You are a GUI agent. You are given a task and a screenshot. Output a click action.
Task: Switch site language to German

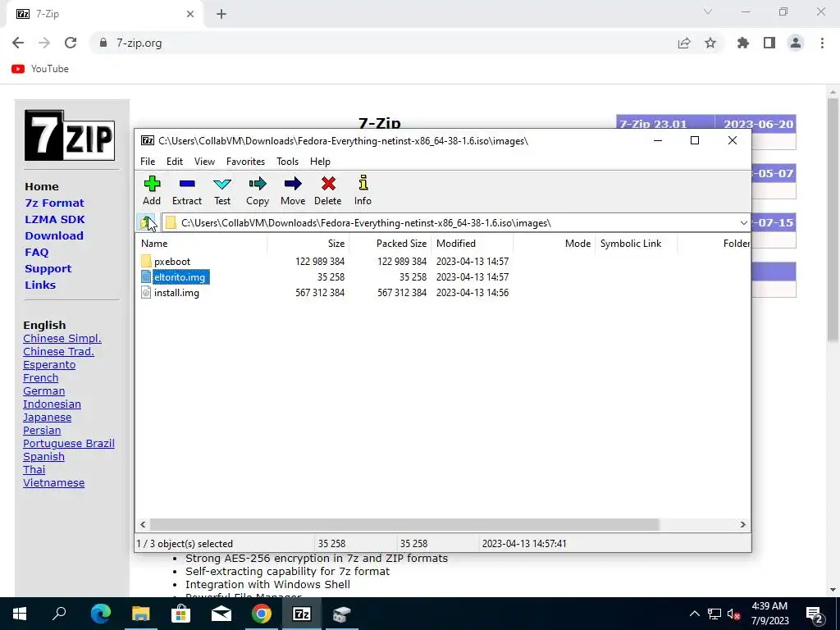click(44, 391)
